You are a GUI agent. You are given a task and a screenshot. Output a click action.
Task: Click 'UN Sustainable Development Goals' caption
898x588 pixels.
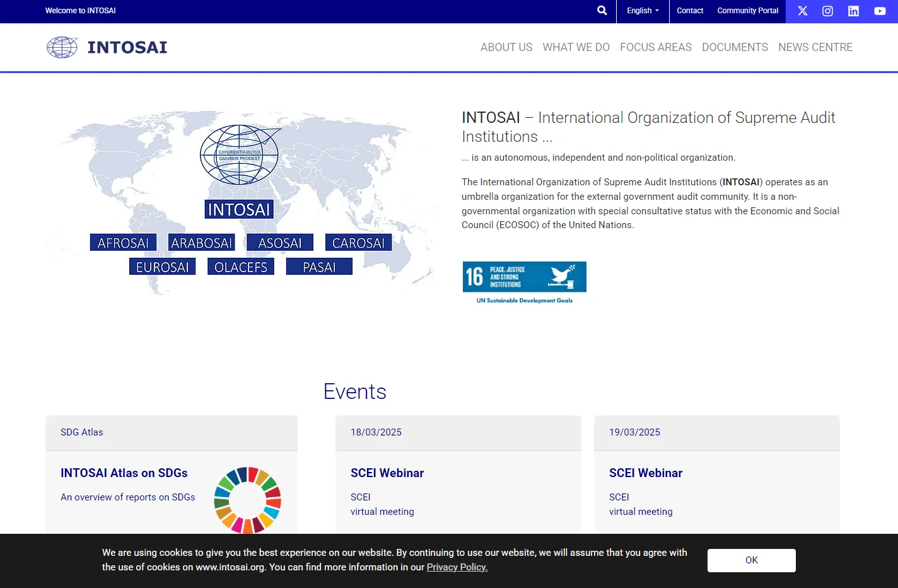pos(525,301)
